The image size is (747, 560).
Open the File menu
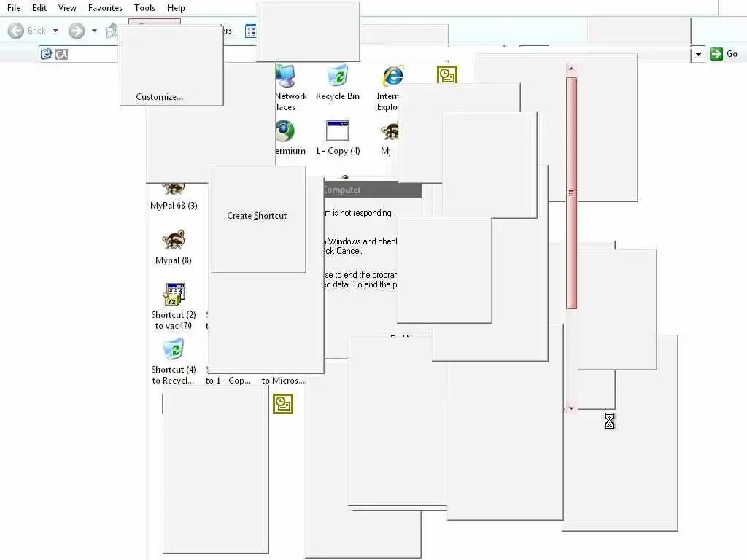click(14, 7)
